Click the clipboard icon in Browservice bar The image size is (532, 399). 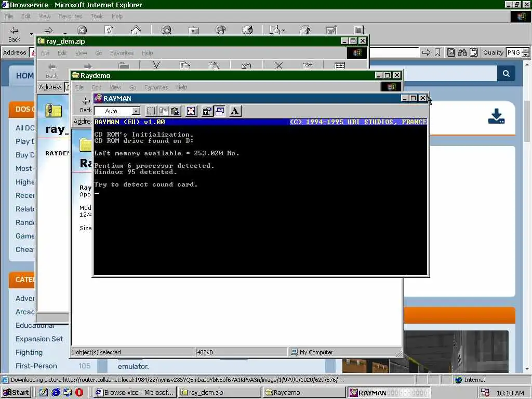[x=474, y=52]
